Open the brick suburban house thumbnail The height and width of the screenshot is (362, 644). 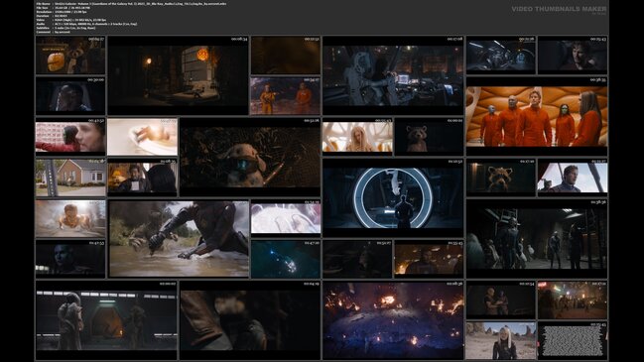click(x=70, y=178)
